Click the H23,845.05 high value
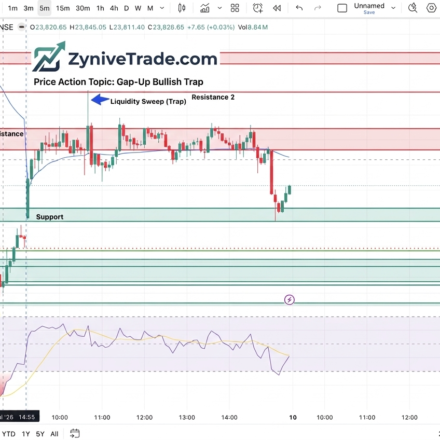This screenshot has width=440, height=440. [x=88, y=27]
